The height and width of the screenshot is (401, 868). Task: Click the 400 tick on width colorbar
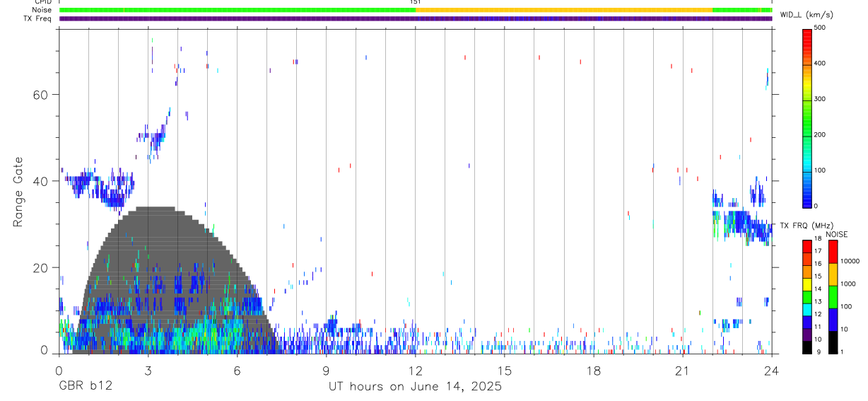coord(820,64)
